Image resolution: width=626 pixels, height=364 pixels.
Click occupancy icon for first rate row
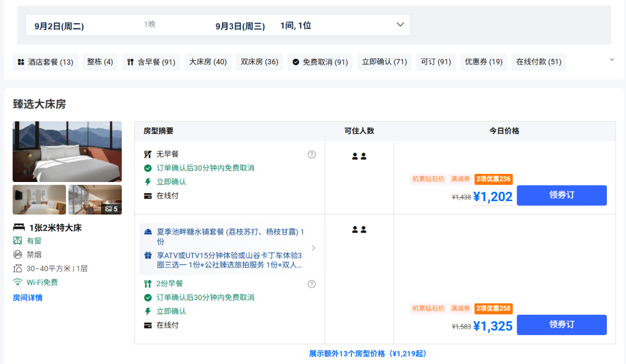359,156
